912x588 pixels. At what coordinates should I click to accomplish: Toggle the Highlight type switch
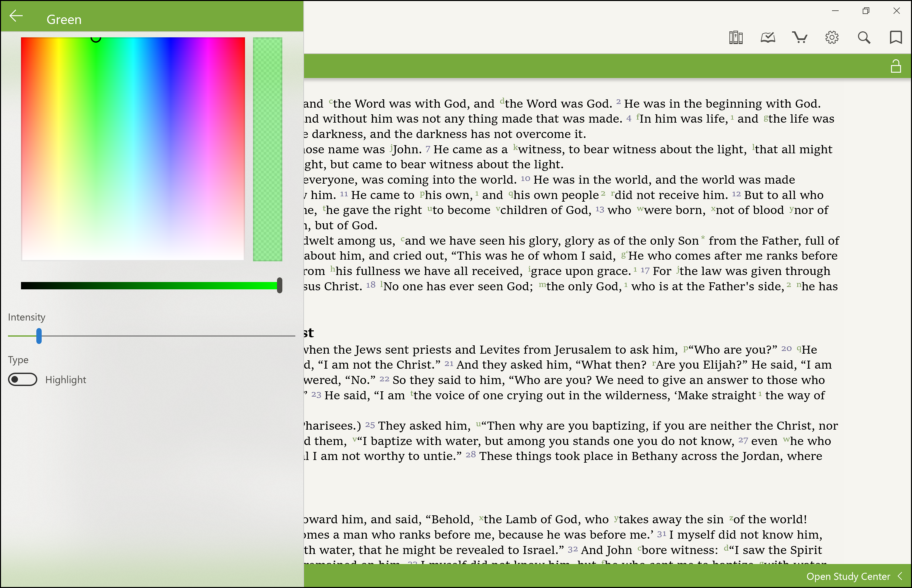tap(23, 380)
